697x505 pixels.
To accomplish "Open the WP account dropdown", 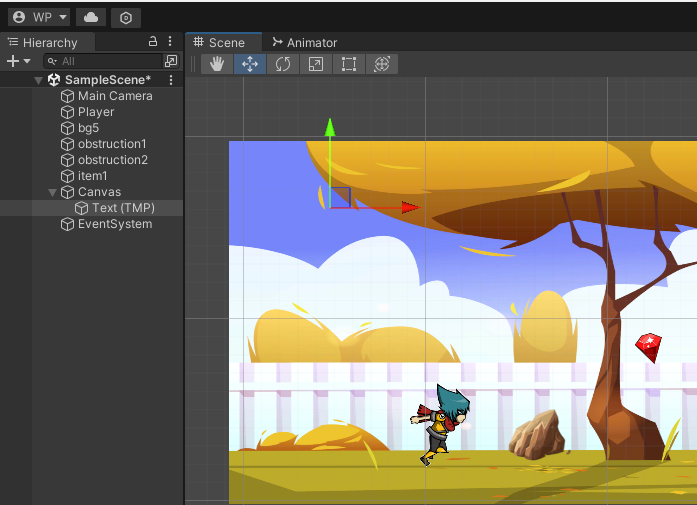I will [x=39, y=17].
